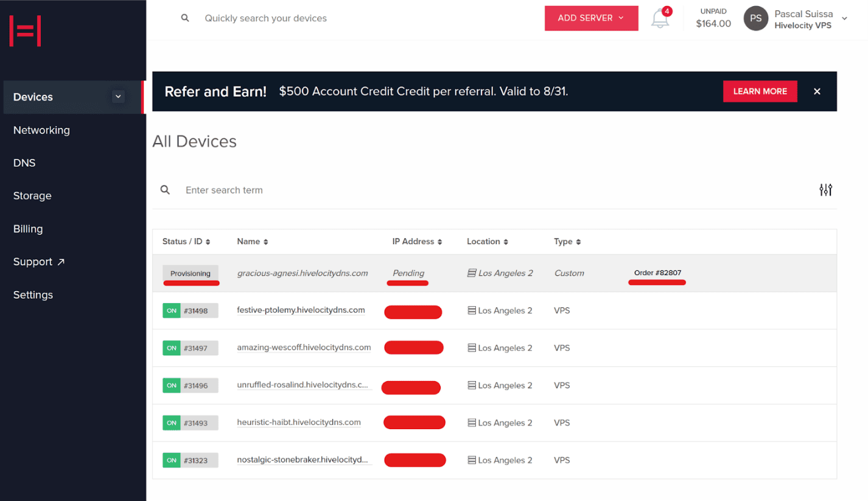Open Support in the sidebar
Image resolution: width=868 pixels, height=501 pixels.
(39, 262)
